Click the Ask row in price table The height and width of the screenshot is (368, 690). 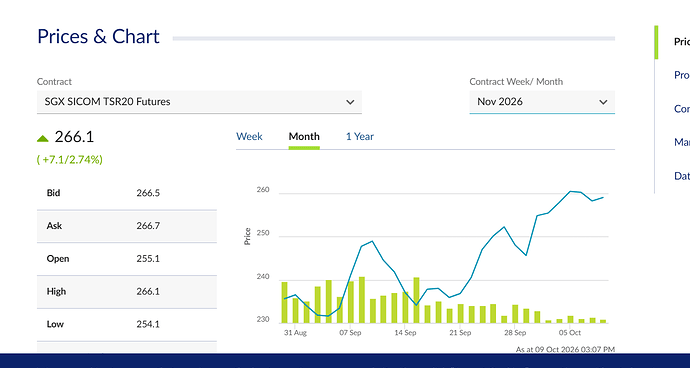tap(127, 226)
